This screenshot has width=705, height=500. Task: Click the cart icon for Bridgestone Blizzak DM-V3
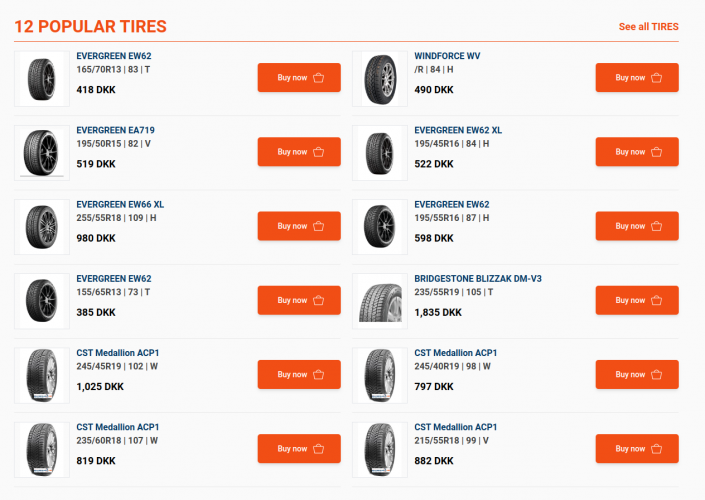657,300
